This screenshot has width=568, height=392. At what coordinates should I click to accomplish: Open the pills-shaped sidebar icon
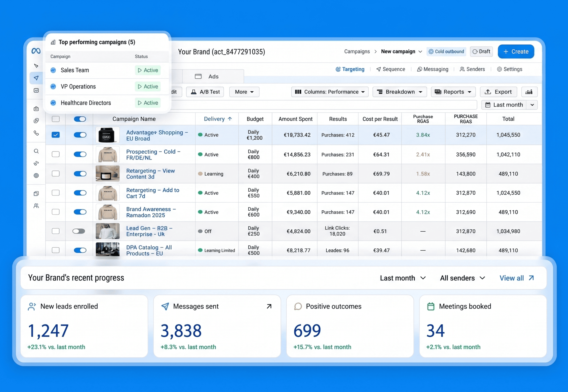(36, 163)
